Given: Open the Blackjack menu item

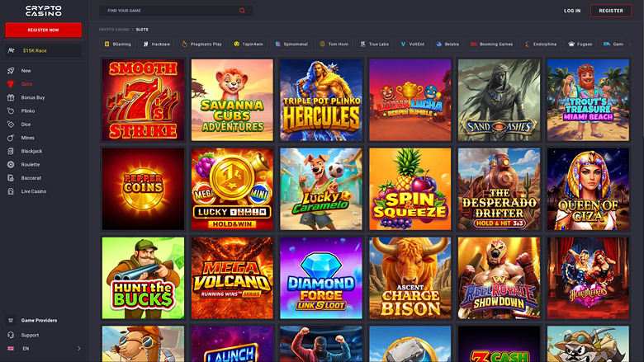Looking at the screenshot, I should 31,151.
